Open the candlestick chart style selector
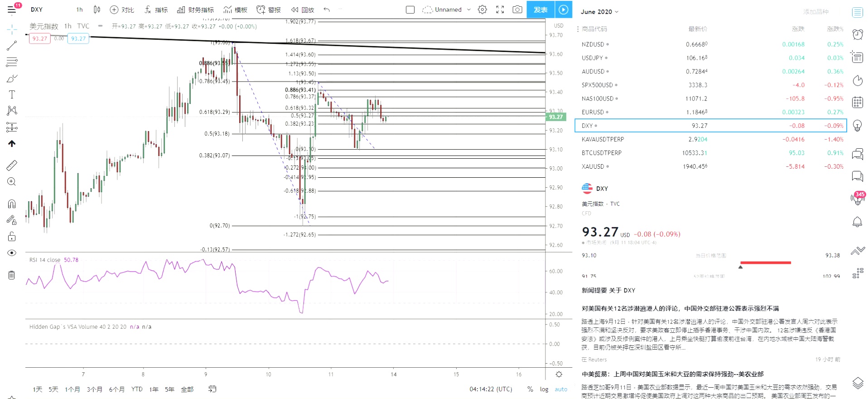The image size is (868, 399). (97, 10)
